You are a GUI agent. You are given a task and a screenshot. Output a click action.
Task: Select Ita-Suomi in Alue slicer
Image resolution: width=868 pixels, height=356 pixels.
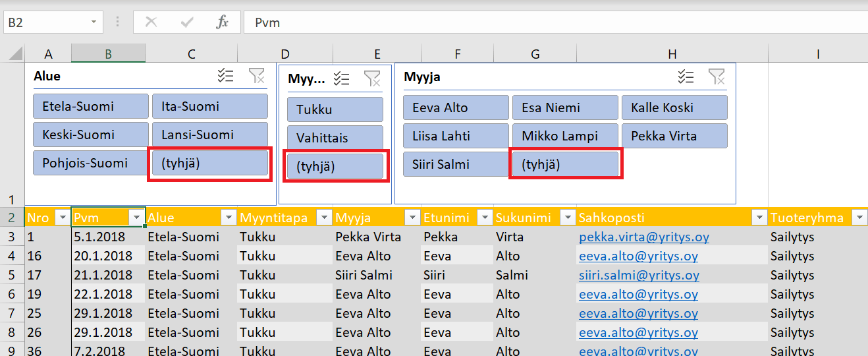210,106
